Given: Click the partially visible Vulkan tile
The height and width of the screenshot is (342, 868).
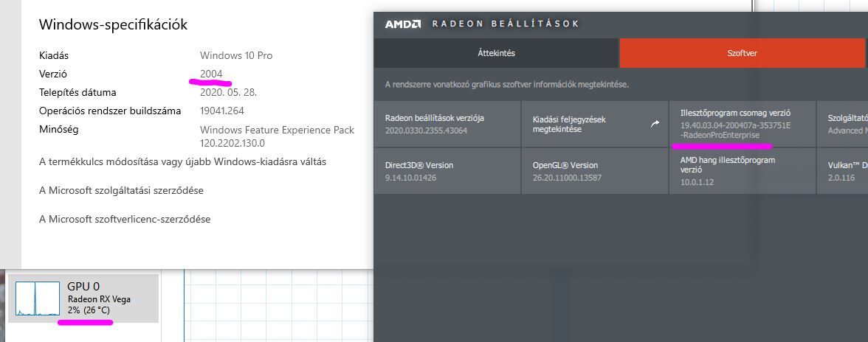Looking at the screenshot, I should click(843, 171).
